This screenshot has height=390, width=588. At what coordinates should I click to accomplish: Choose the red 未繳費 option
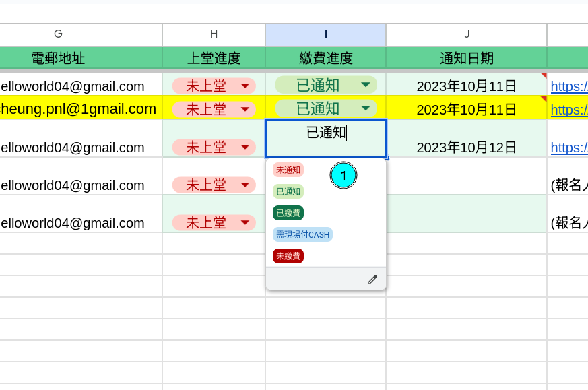coord(288,256)
